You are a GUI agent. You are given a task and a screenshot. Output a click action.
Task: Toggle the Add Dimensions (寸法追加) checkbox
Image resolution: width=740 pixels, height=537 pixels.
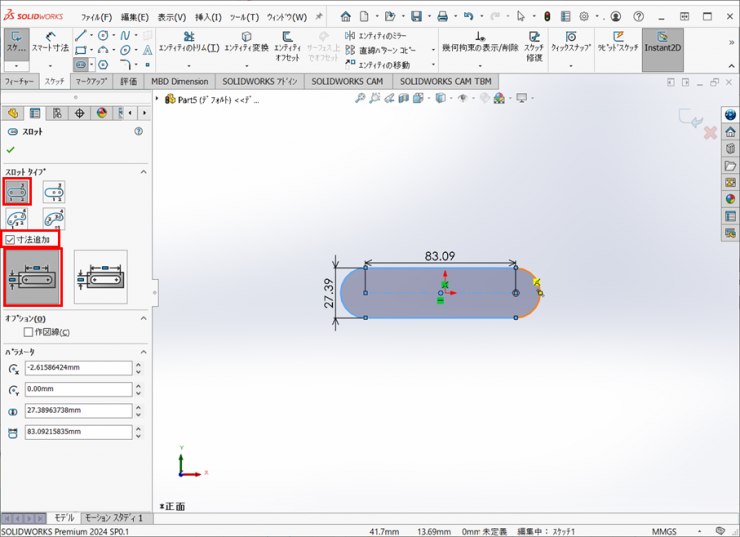click(11, 240)
